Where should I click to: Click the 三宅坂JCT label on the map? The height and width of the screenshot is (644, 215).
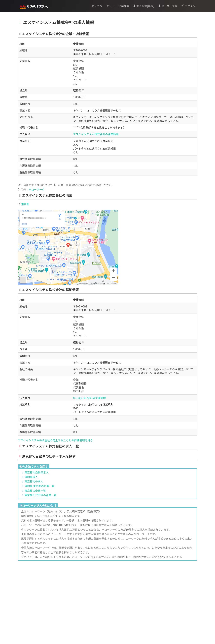[97, 263]
